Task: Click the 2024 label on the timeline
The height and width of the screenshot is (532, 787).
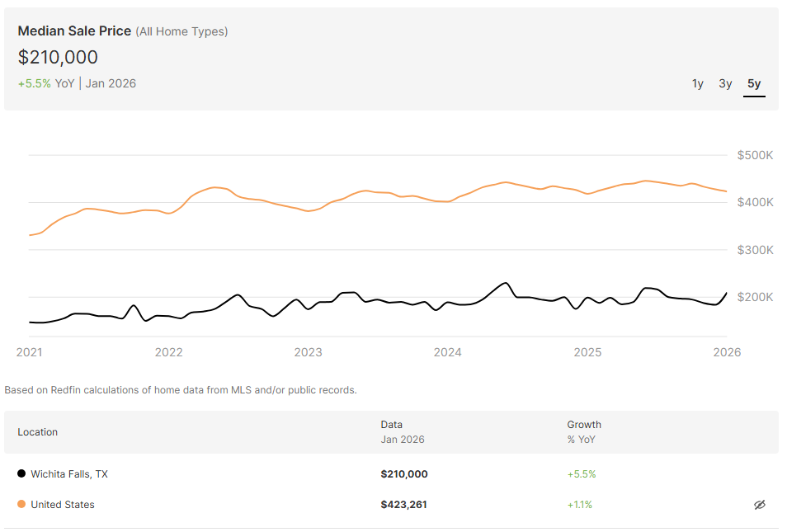Action: pyautogui.click(x=448, y=352)
